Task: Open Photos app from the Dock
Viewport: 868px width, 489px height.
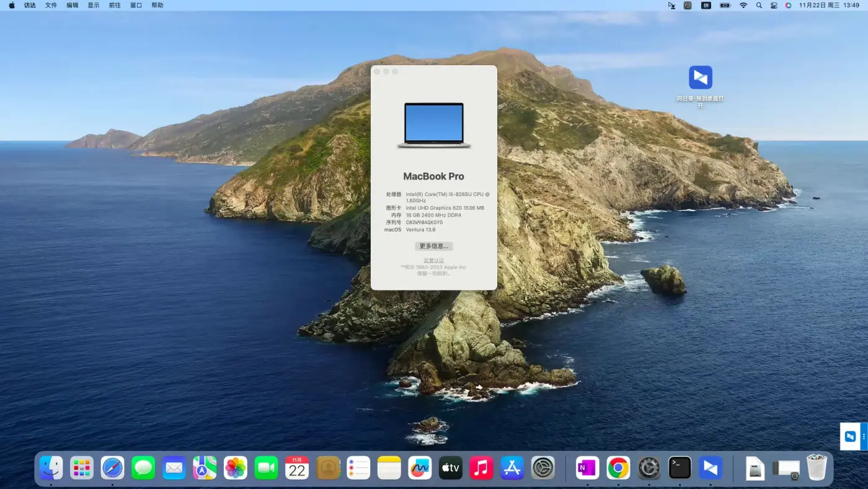Action: pos(236,468)
